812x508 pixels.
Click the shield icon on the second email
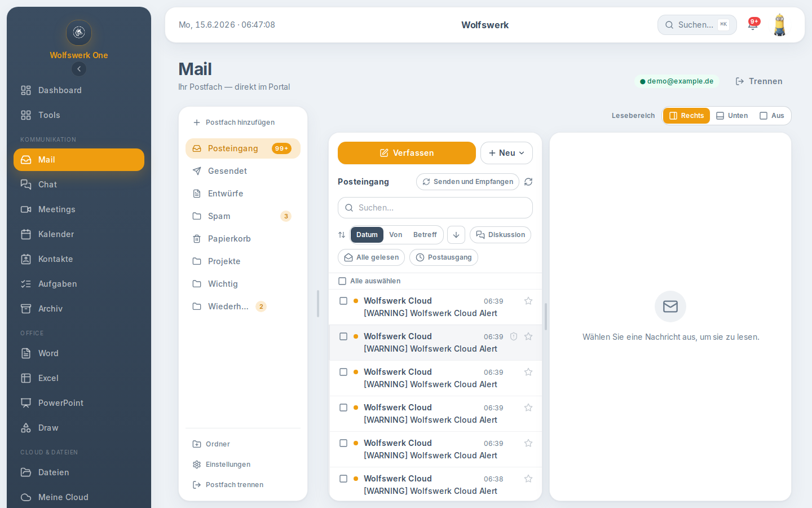click(514, 336)
